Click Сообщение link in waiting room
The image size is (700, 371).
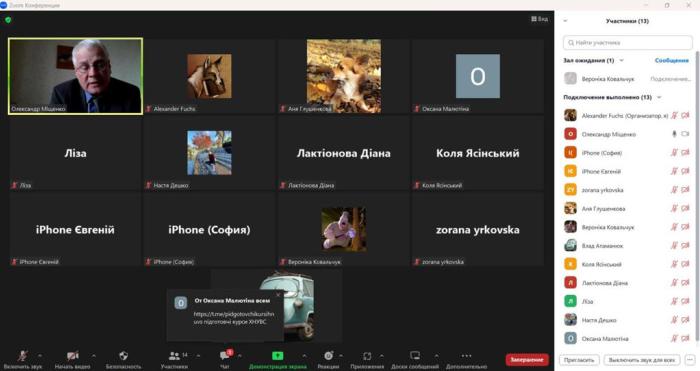pyautogui.click(x=671, y=60)
